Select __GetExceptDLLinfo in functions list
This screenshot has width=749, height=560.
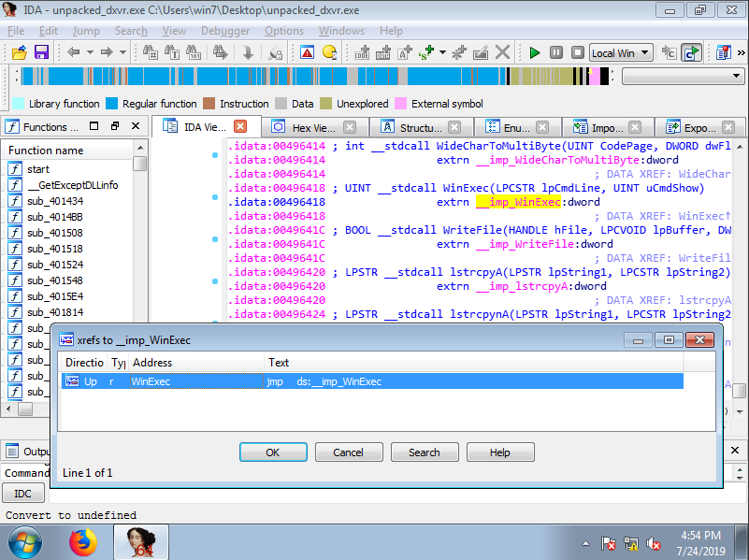(73, 185)
